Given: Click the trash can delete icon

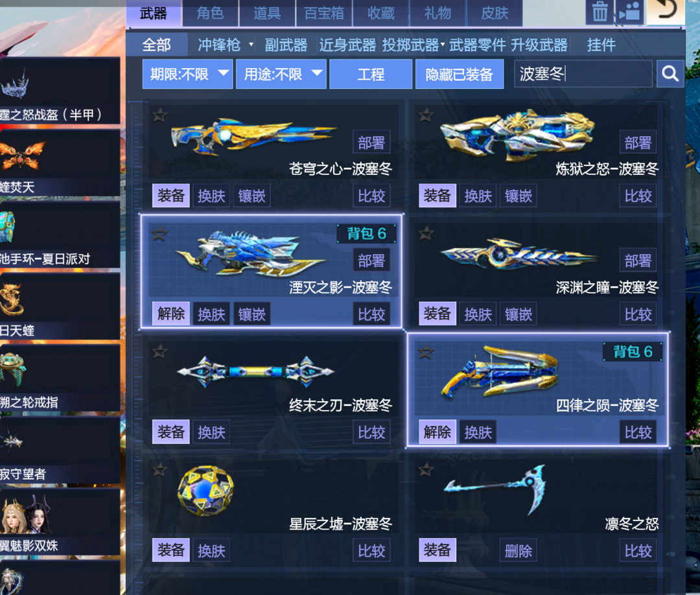Looking at the screenshot, I should pos(600,12).
